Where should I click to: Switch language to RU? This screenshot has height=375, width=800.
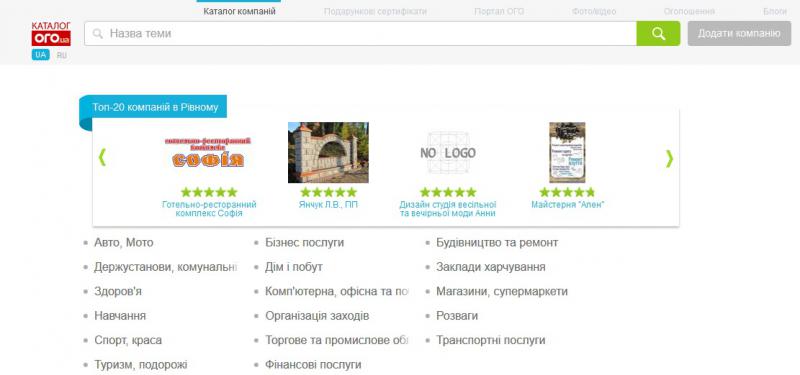pos(62,55)
